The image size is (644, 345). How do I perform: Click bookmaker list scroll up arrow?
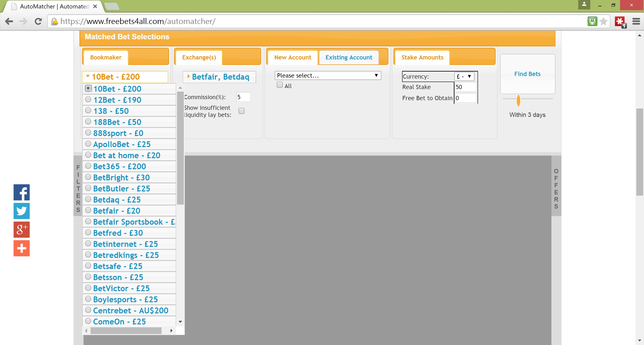tap(180, 88)
